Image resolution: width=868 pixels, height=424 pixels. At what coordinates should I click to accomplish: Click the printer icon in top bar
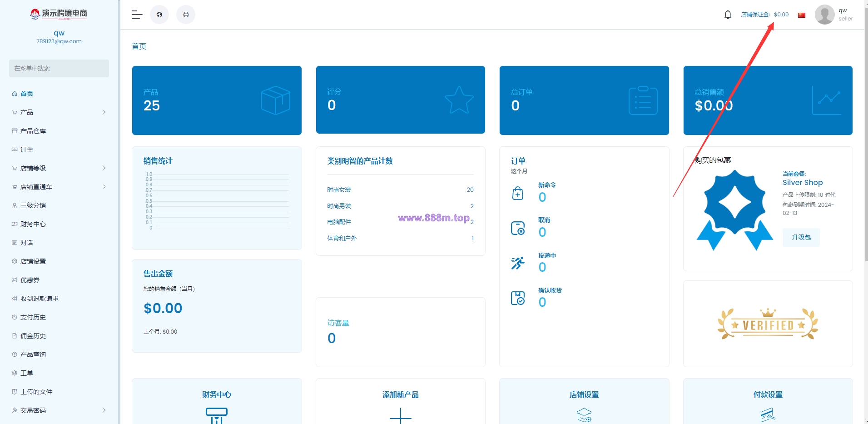point(186,15)
